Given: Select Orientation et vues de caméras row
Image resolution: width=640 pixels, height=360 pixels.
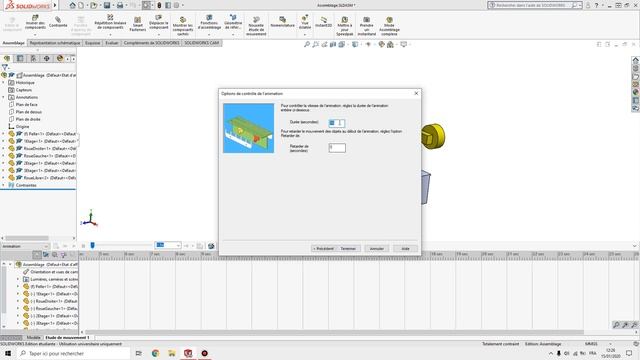Looking at the screenshot, I should (x=50, y=272).
